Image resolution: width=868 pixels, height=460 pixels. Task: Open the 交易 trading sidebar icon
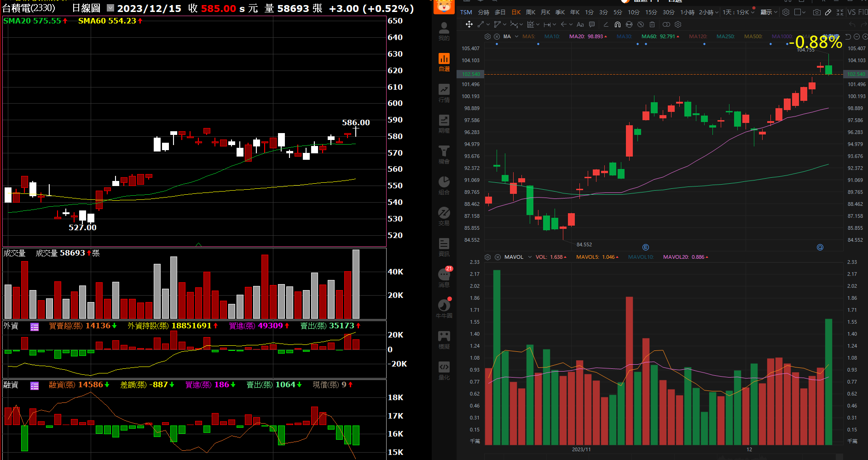(444, 216)
